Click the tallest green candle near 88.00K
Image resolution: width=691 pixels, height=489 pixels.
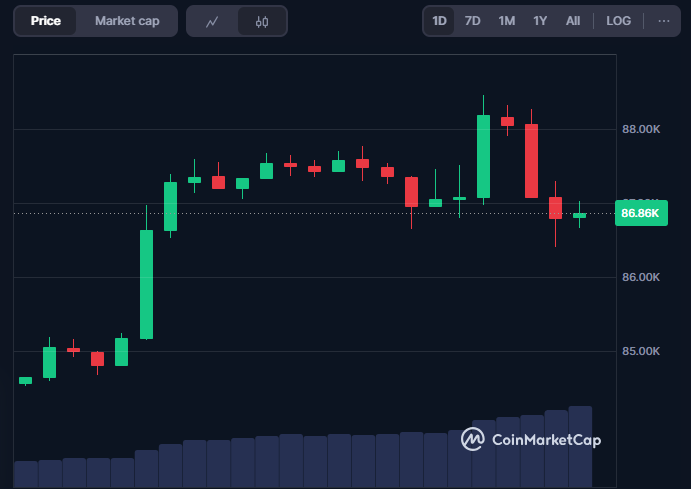[x=483, y=156]
